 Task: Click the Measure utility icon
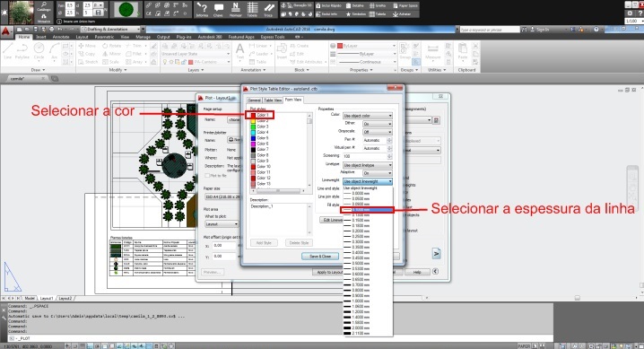click(x=433, y=51)
